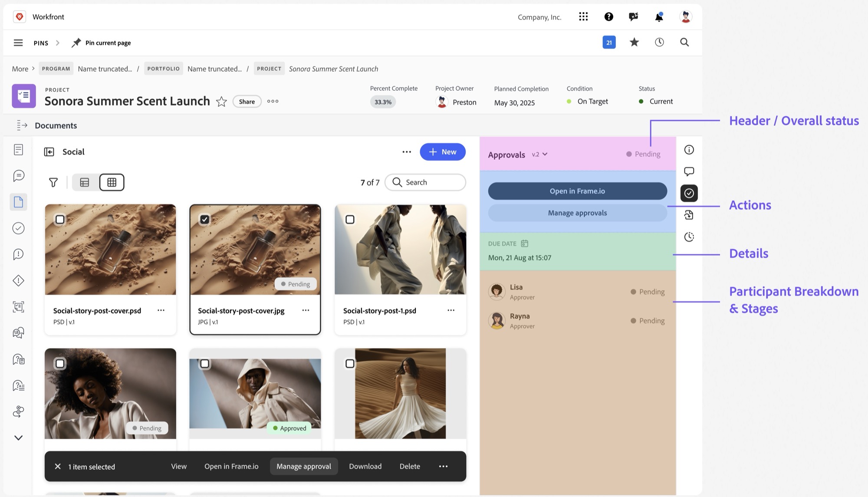Open project details page icon in left sidebar

[18, 150]
